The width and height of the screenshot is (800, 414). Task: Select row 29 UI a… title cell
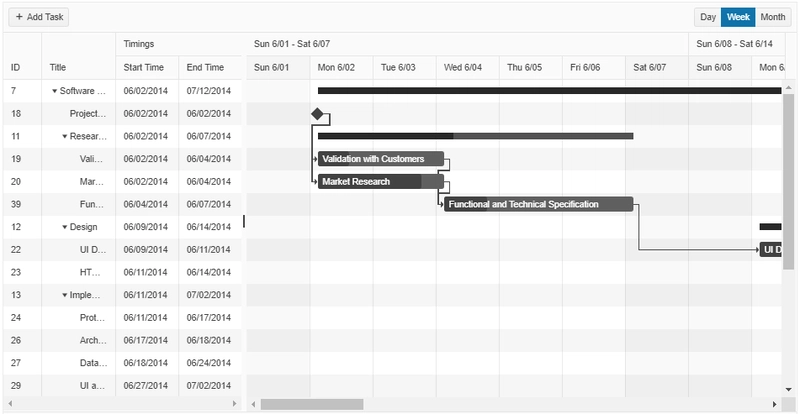click(x=79, y=385)
